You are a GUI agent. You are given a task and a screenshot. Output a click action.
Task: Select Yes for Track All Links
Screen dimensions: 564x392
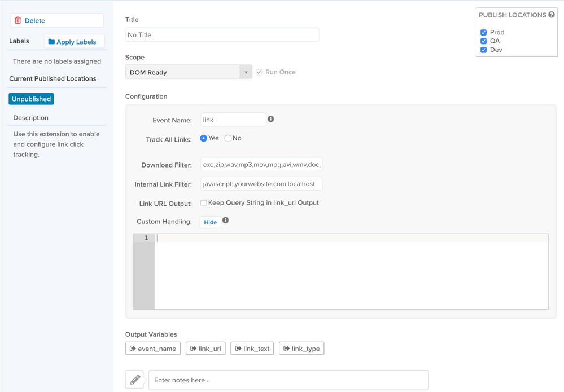[x=204, y=138]
